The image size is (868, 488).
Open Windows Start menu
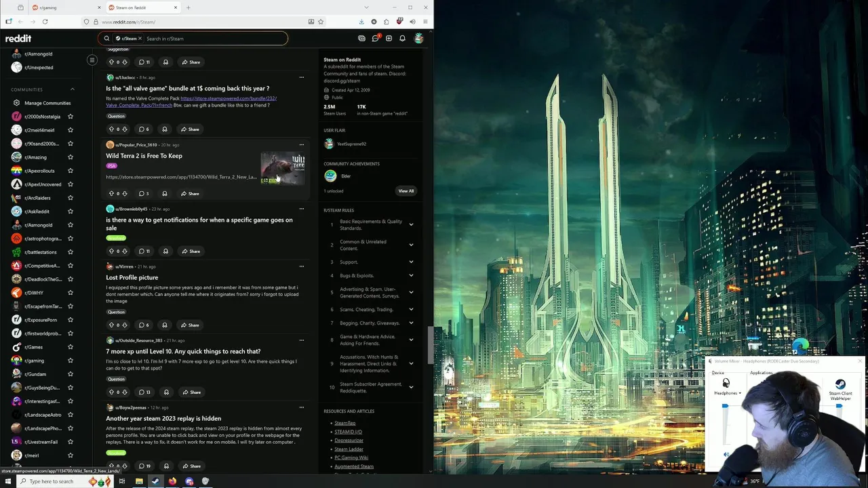point(8,481)
